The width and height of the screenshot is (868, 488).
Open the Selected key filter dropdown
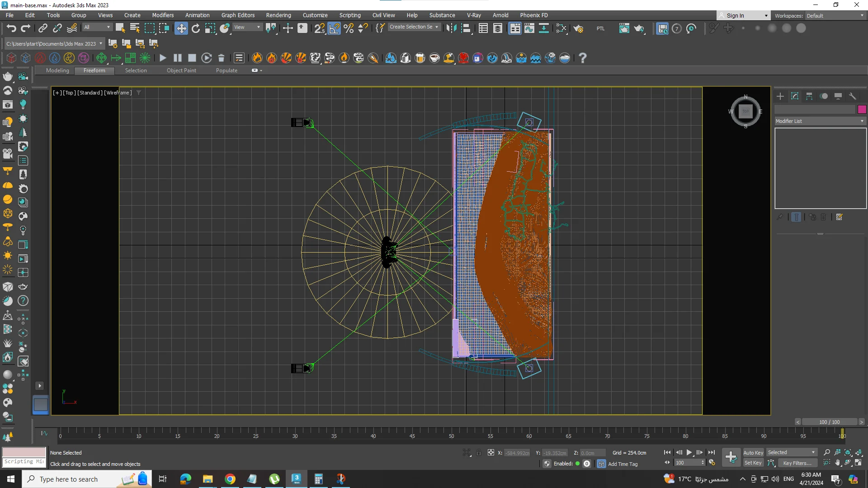(x=791, y=452)
